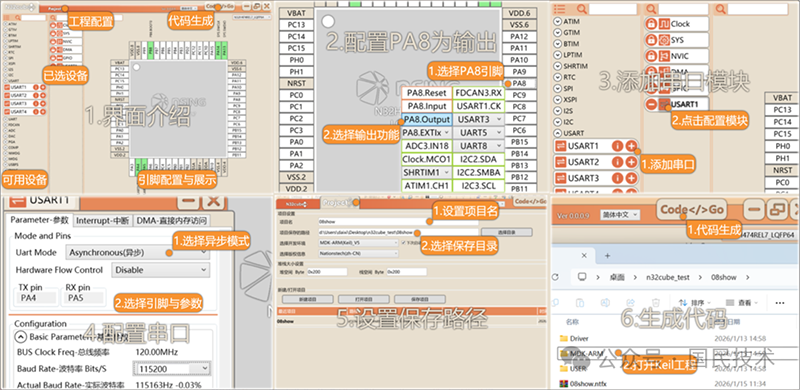The height and width of the screenshot is (390, 800).
Task: Click the 选择目录 browse button beside the project path
Action: pyautogui.click(x=507, y=232)
